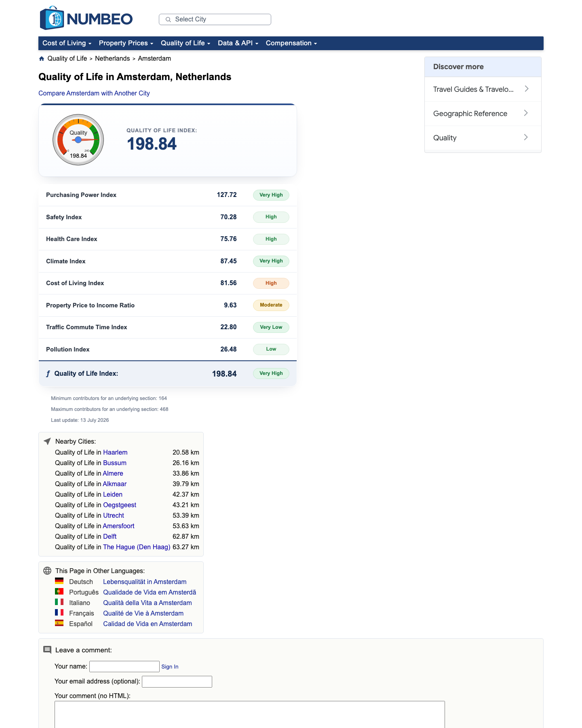
Task: Open Quality of Life in Amersfoort
Action: pos(118,526)
